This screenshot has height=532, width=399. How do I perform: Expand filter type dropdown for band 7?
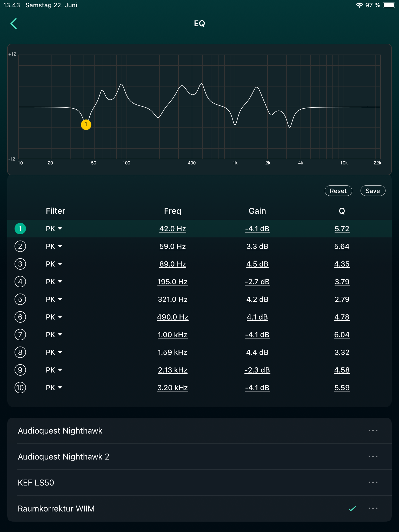click(54, 335)
